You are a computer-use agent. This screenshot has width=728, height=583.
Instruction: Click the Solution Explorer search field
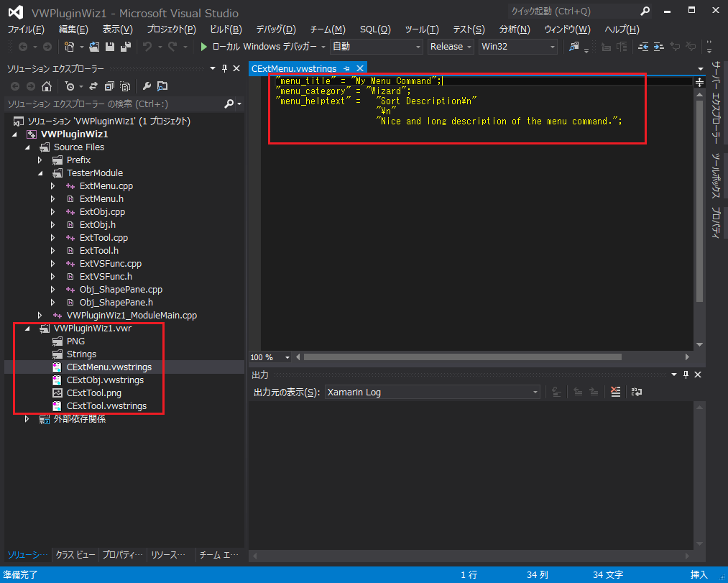(115, 104)
